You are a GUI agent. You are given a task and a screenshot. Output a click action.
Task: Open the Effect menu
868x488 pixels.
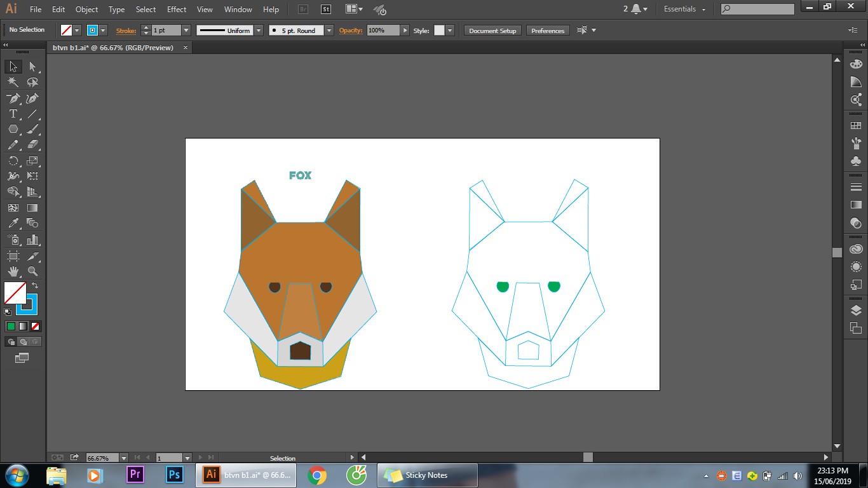177,10
